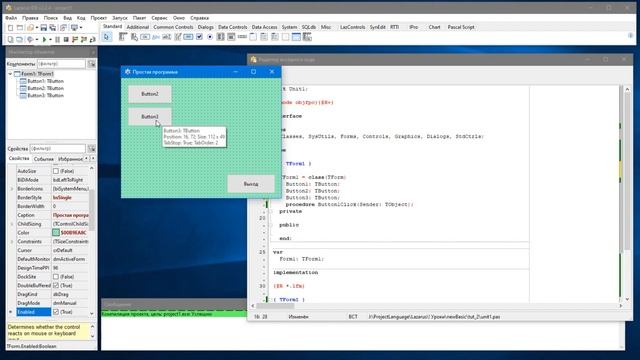This screenshot has height=360, width=640.
Task: Switch to the Additional palette tab
Action: [138, 27]
